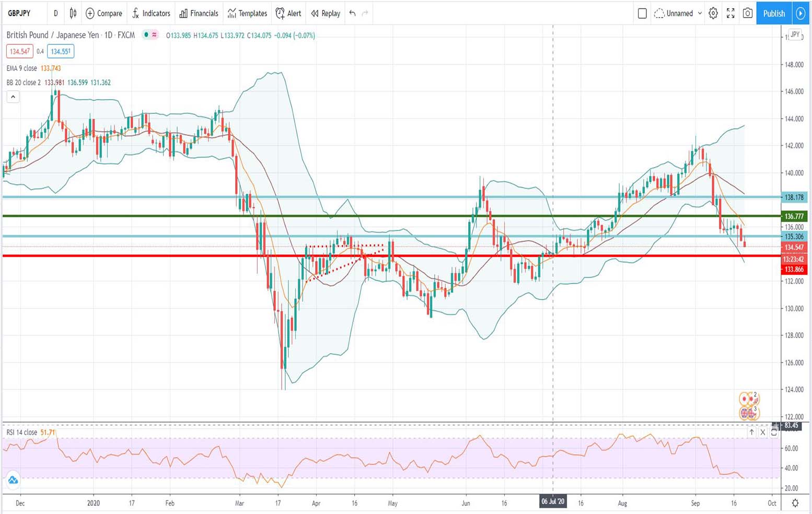Create a new Alert with the alarm clock icon
812x514 pixels.
click(288, 14)
